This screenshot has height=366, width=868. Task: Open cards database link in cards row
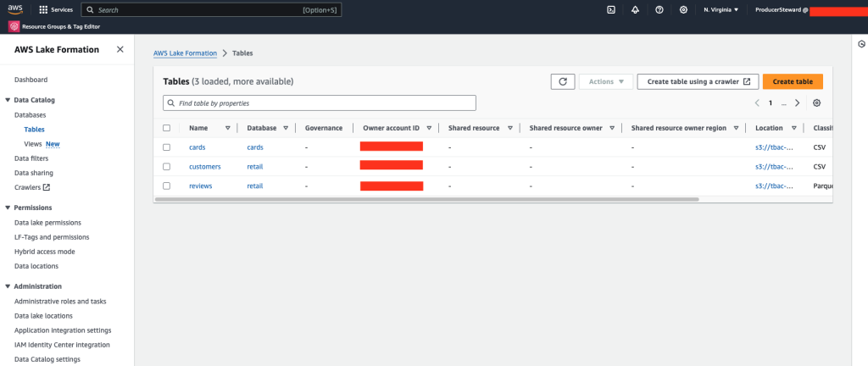click(x=254, y=147)
